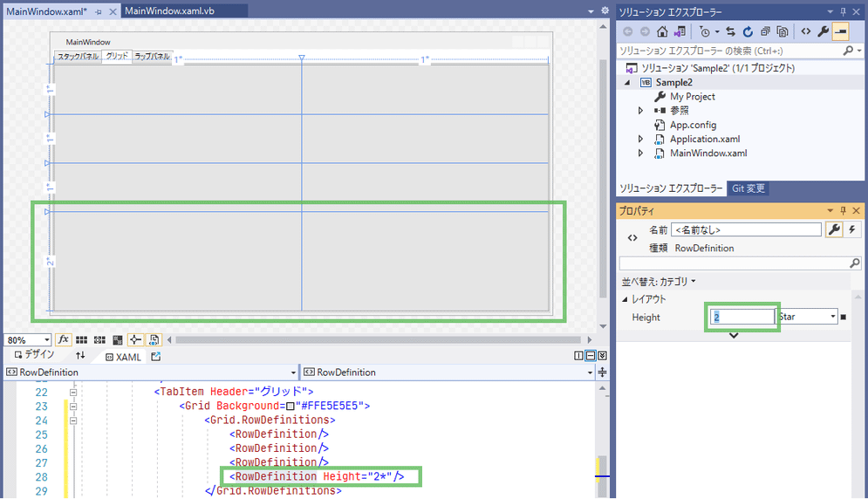Viewport: 868px width, 499px height.
Task: Click the swap panes arrows icon beside デザイン tab
Action: click(x=80, y=356)
